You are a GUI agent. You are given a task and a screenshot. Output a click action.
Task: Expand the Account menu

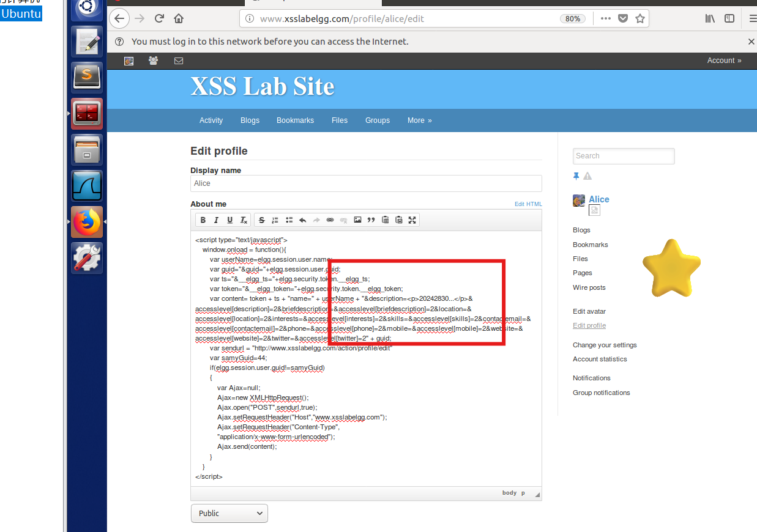tap(724, 61)
